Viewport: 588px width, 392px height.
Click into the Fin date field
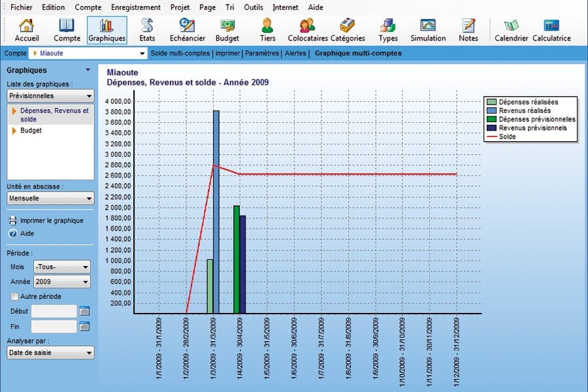(x=54, y=327)
